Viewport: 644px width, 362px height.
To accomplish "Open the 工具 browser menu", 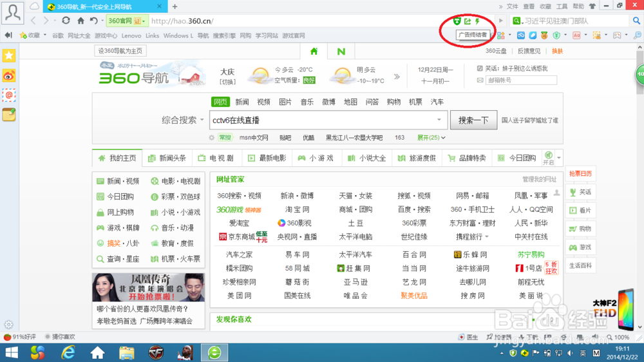I will click(x=562, y=6).
